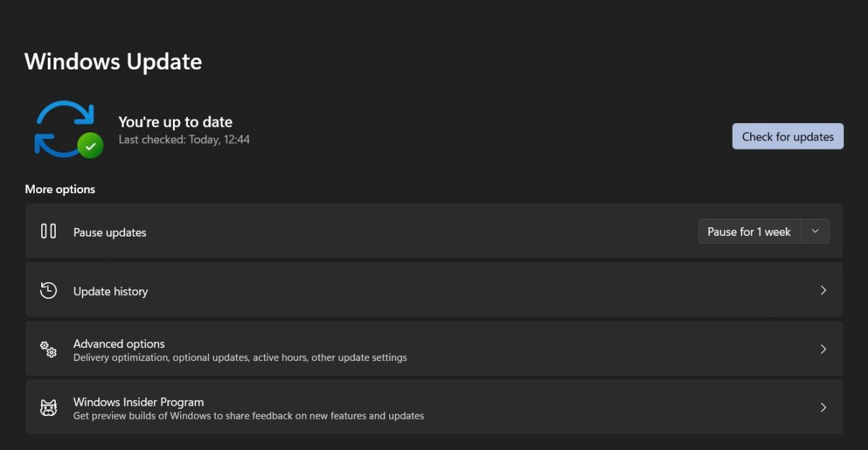
Task: Click the More options section label
Action: pos(60,189)
